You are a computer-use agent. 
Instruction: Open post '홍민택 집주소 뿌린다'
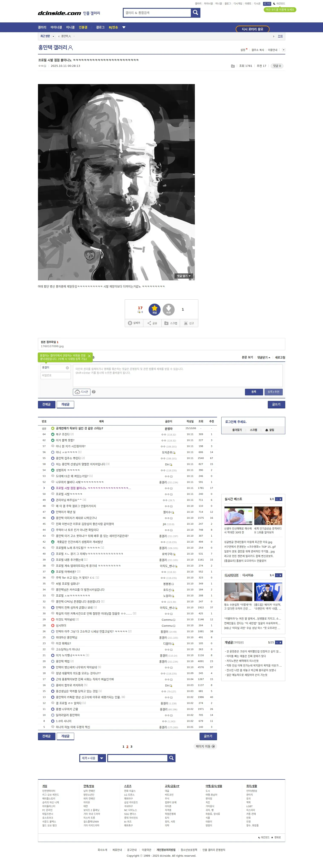pyautogui.click(x=68, y=458)
